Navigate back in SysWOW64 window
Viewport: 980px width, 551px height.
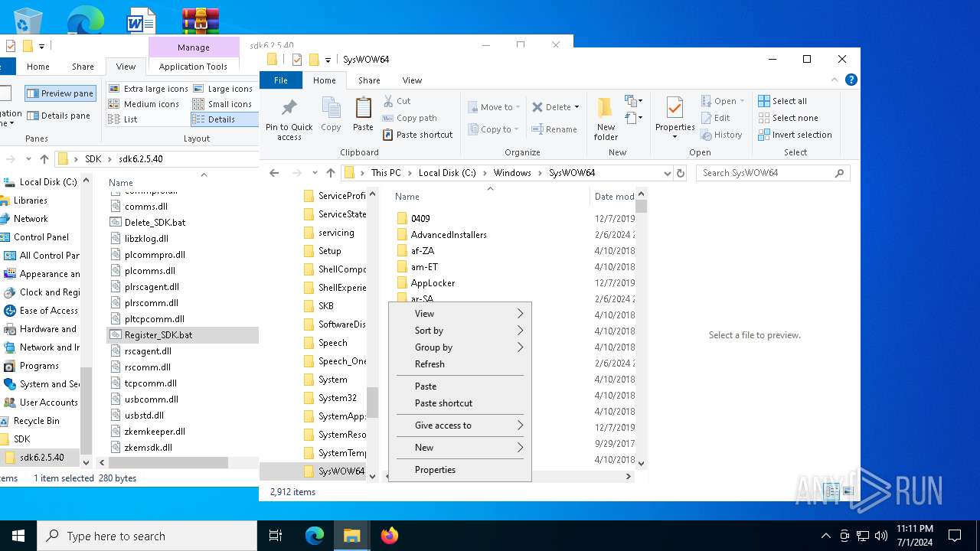tap(275, 173)
